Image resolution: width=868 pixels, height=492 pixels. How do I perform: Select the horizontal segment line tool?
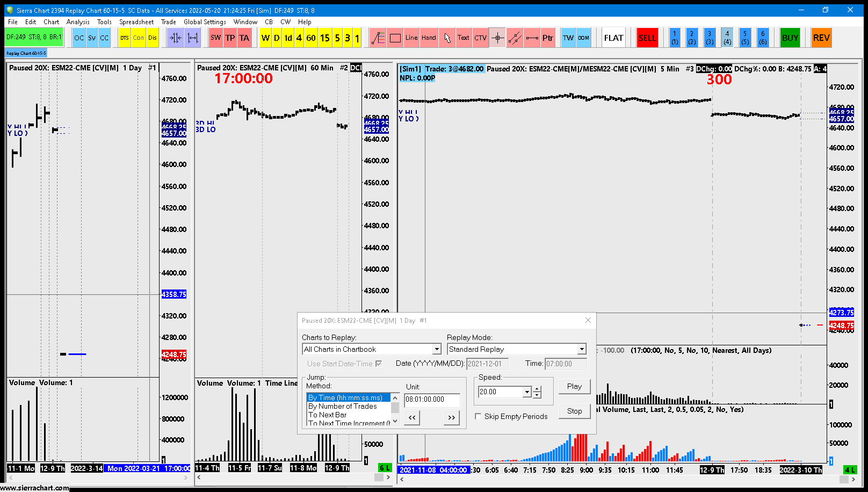click(532, 38)
